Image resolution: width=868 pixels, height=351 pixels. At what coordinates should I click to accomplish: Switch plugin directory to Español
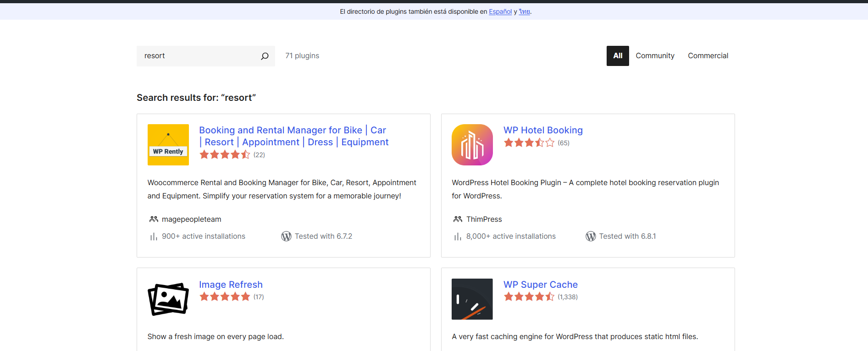click(x=500, y=12)
